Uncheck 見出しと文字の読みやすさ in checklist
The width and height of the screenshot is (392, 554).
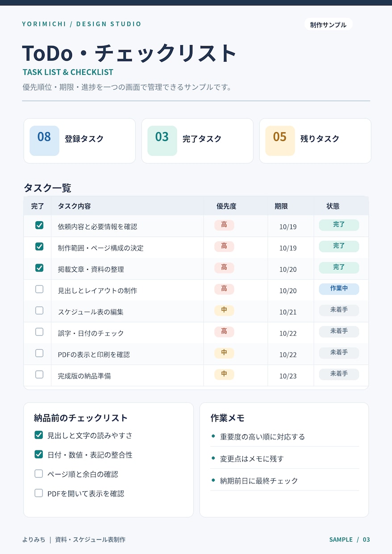39,435
